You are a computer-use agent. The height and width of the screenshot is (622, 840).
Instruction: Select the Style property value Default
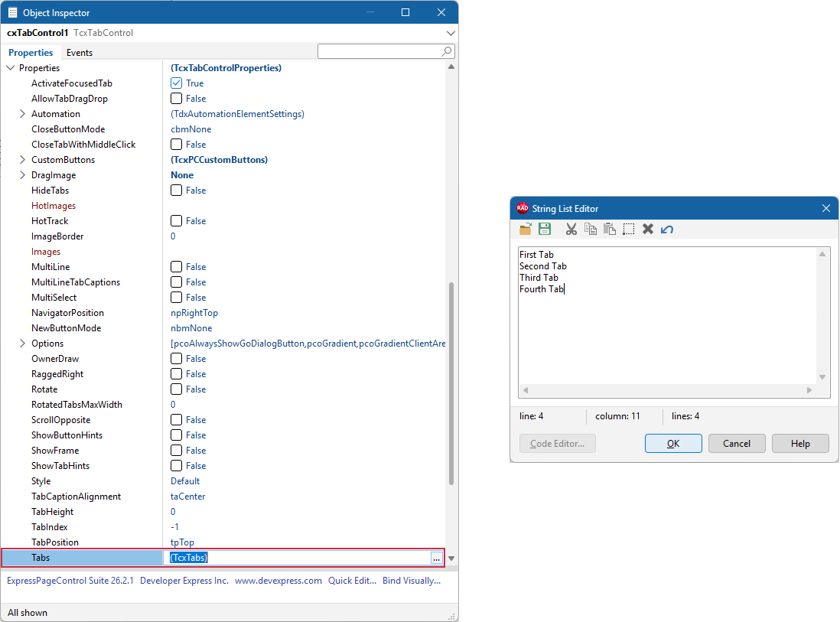185,481
